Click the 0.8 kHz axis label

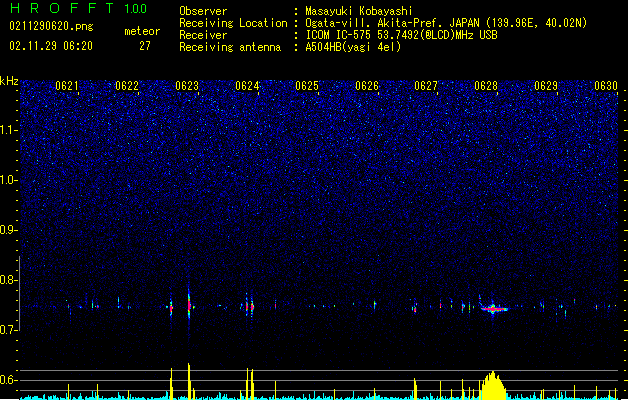coord(9,280)
